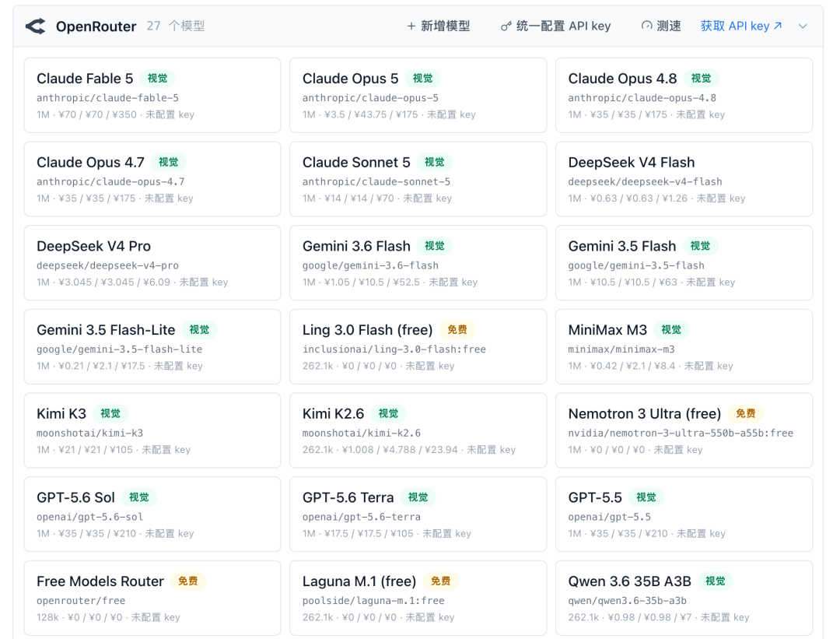This screenshot has height=639, width=840.
Task: Open the Claude Opus 4.8 model card
Action: [x=684, y=96]
